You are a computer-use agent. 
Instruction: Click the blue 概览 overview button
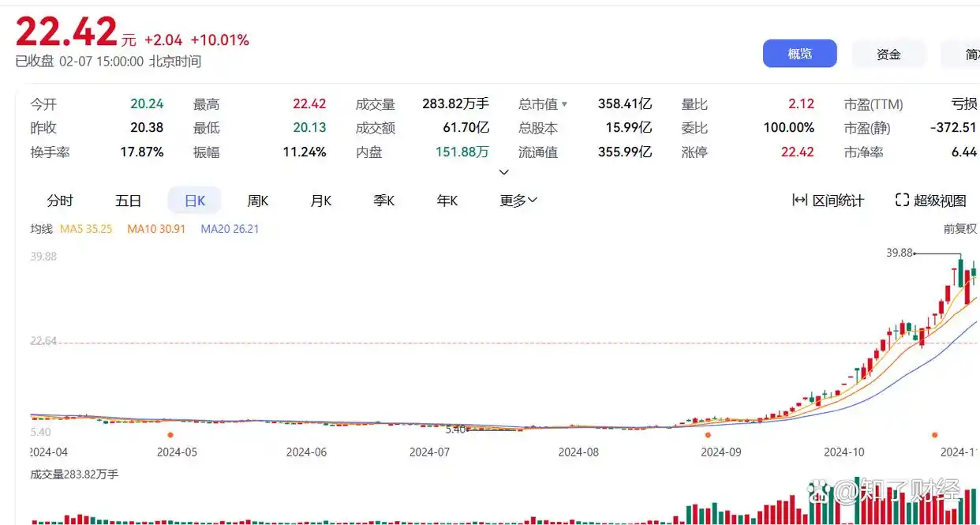[x=799, y=54]
